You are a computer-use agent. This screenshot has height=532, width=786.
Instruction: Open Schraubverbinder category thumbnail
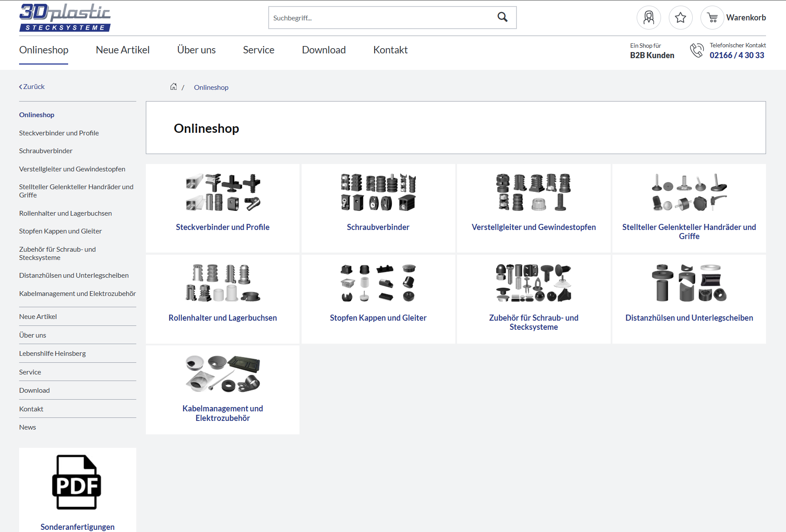pyautogui.click(x=378, y=192)
